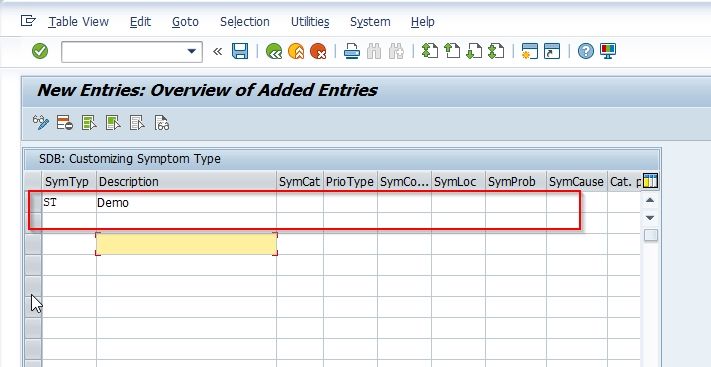Click the green Enter checkmark icon
The height and width of the screenshot is (367, 711).
(40, 51)
